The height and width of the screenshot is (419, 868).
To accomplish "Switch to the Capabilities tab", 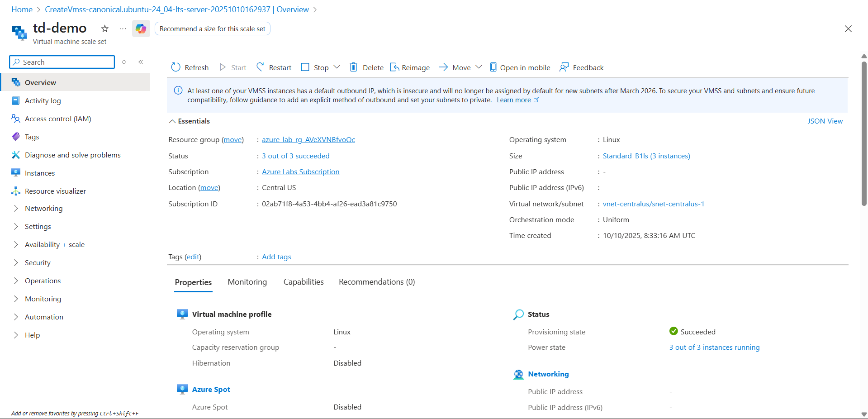I will [x=304, y=282].
